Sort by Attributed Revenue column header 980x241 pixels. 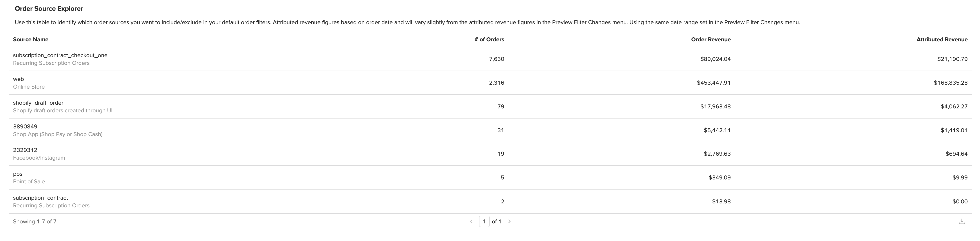pos(942,40)
